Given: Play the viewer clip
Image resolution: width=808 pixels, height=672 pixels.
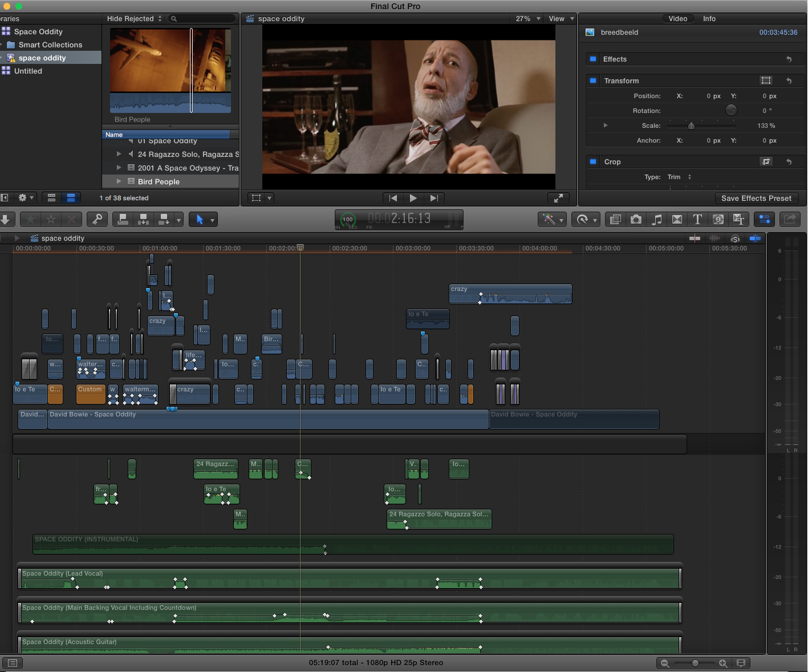Looking at the screenshot, I should tap(413, 198).
